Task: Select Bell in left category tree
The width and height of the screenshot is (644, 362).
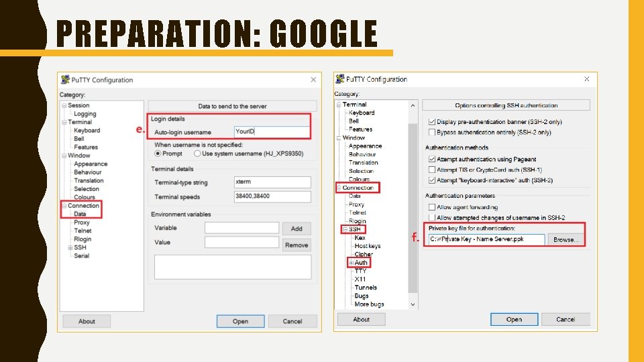Action: [x=79, y=139]
